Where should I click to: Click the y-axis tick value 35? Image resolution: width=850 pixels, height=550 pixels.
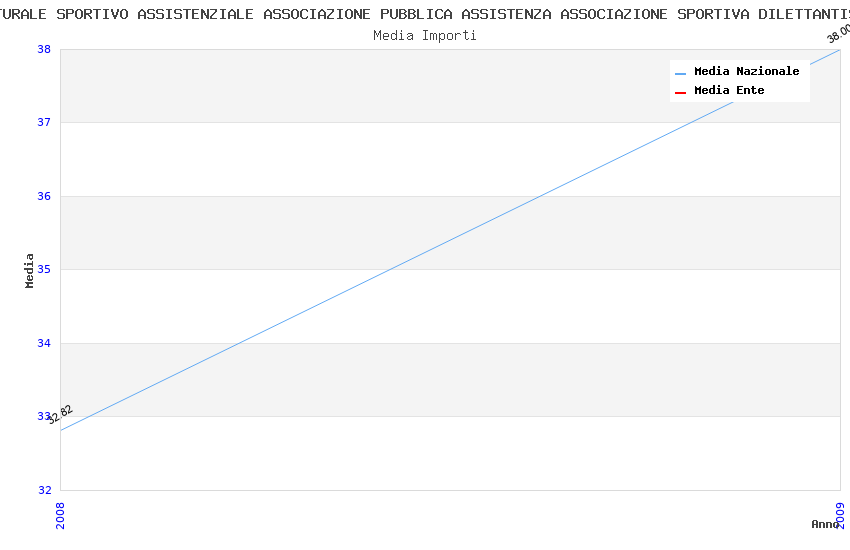click(x=44, y=269)
